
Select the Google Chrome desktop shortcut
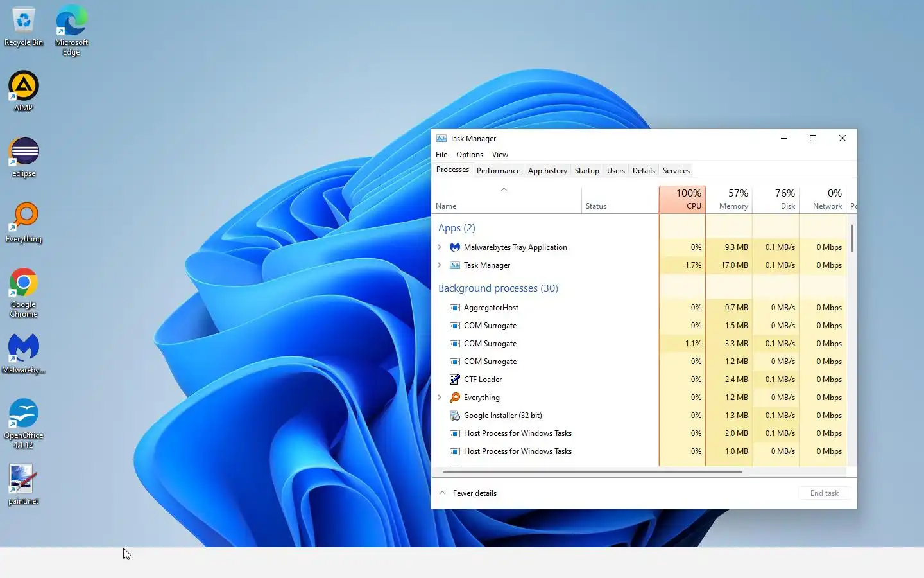tap(24, 293)
